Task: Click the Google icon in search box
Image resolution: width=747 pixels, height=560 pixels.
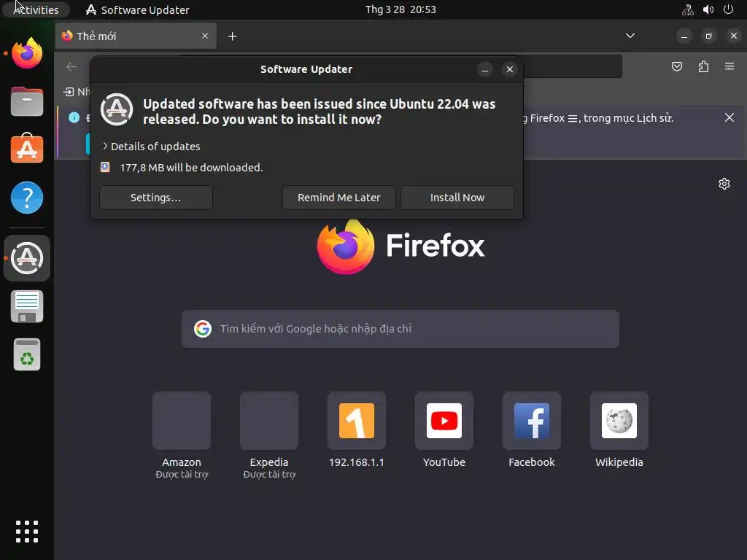Action: (x=203, y=329)
